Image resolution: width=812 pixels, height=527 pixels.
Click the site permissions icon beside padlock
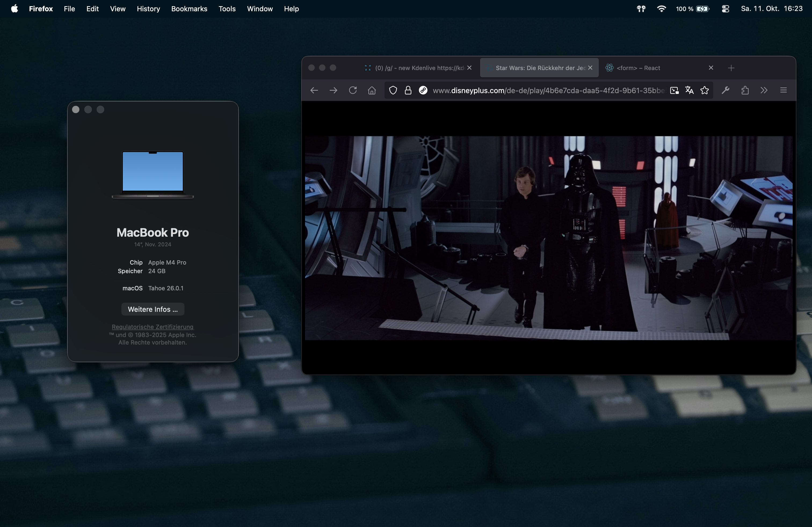tap(423, 90)
